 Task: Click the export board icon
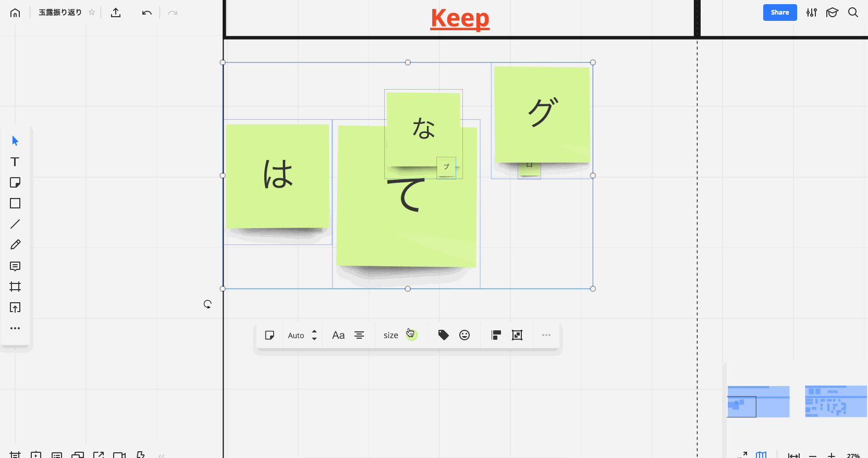(116, 13)
